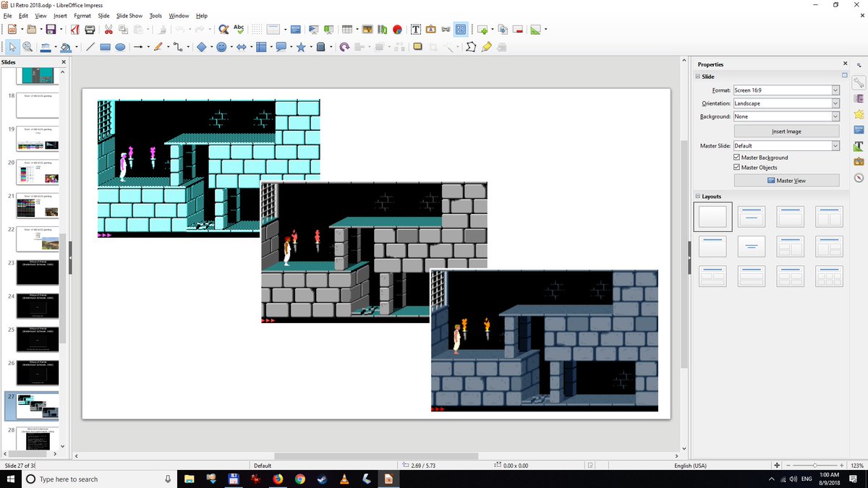Open the New Slide dropdown arrow
Viewport: 868px width, 488px height.
point(493,30)
